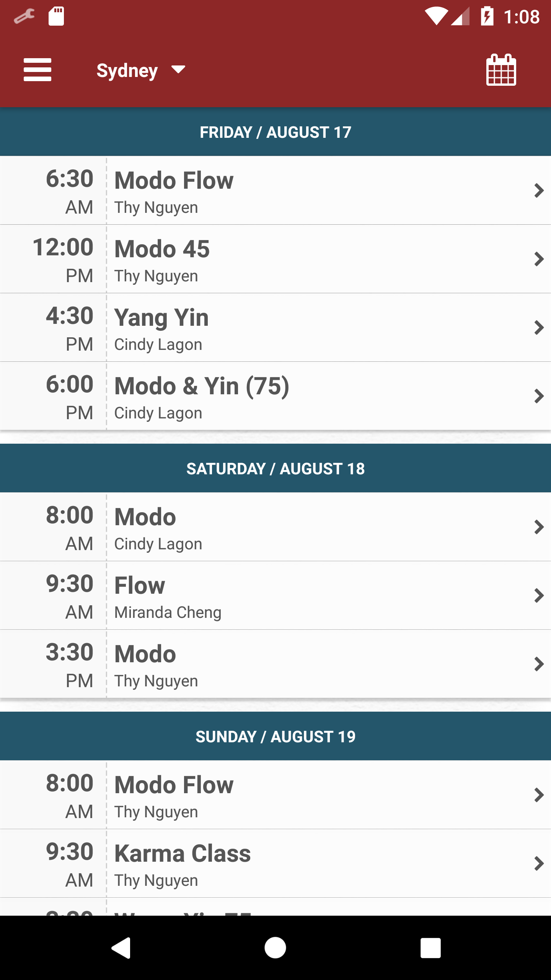
Task: Tap the SD card status icon
Action: pyautogui.click(x=56, y=17)
